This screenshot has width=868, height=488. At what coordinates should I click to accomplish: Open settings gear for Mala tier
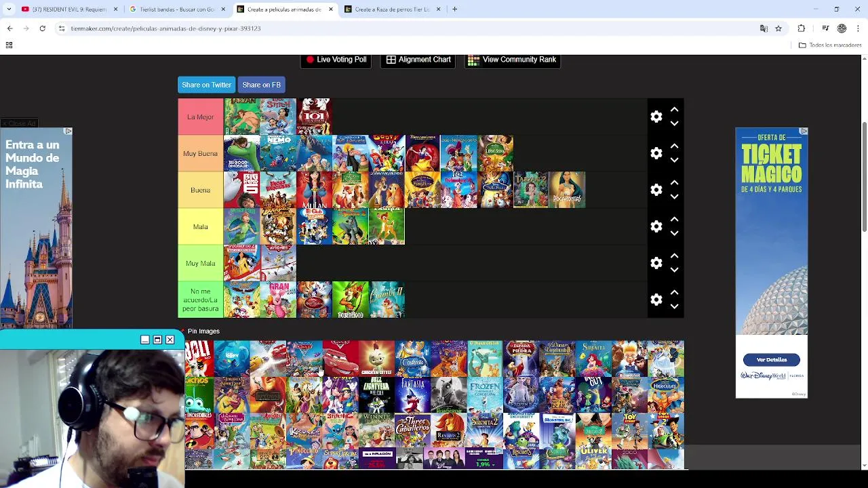tap(656, 226)
